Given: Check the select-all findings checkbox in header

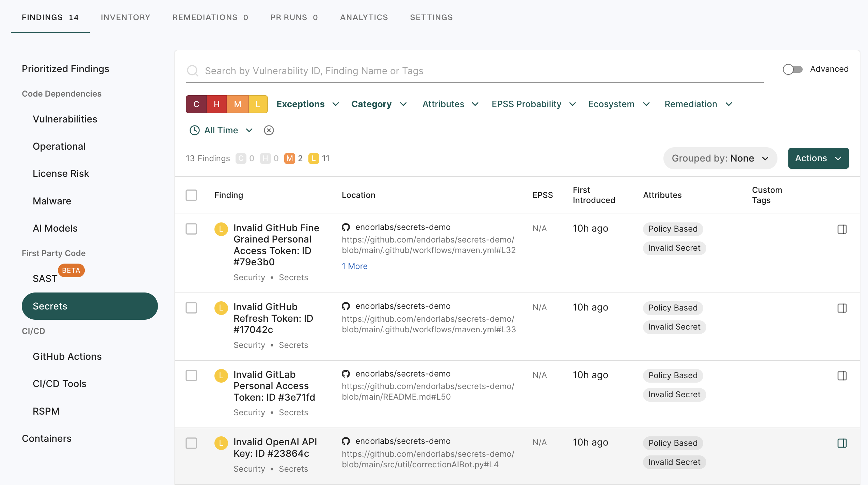Looking at the screenshot, I should click(191, 195).
